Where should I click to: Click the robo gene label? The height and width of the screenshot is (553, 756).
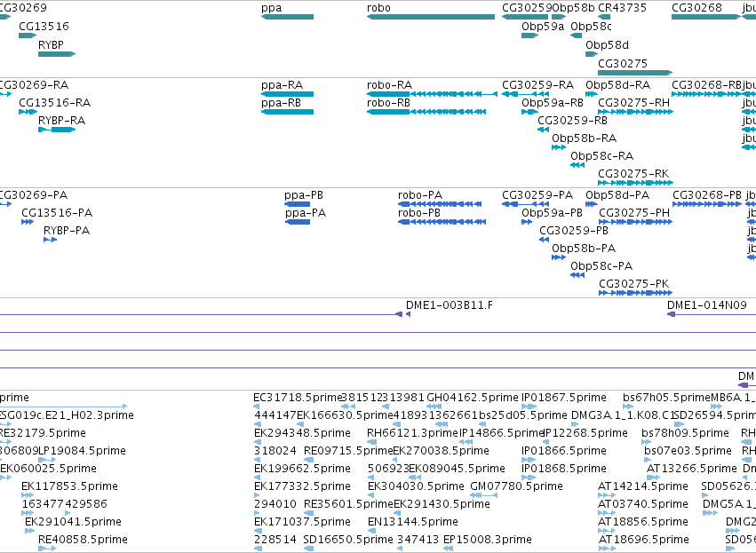click(x=378, y=8)
